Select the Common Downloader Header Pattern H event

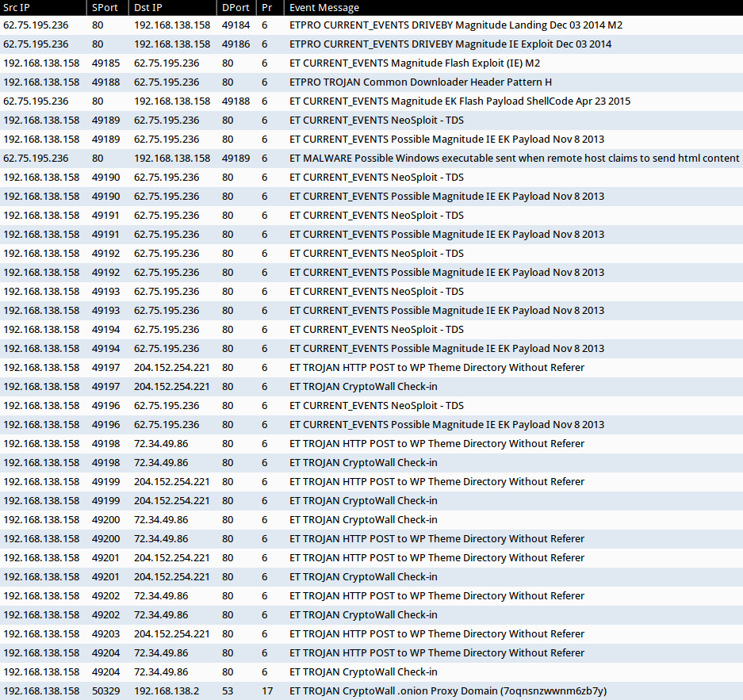point(371,82)
